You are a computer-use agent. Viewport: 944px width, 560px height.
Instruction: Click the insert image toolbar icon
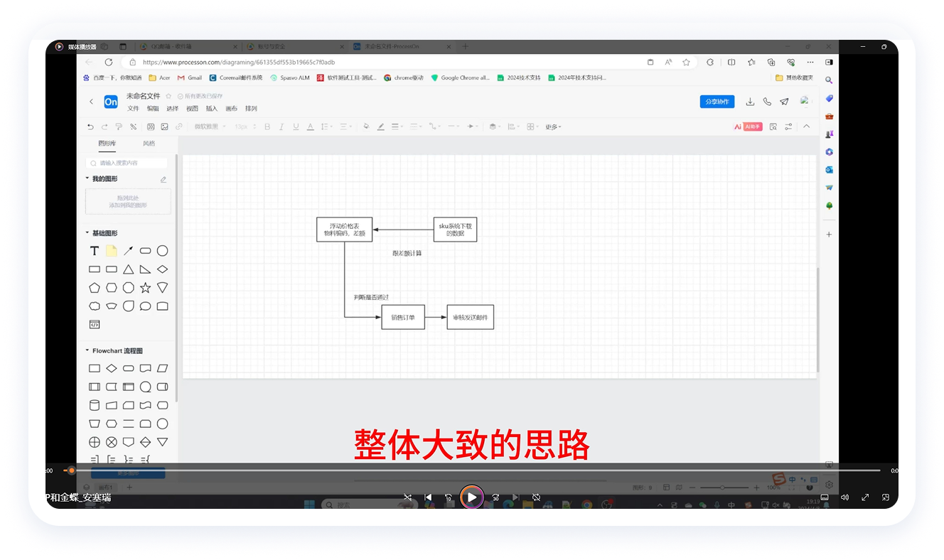[x=164, y=126]
